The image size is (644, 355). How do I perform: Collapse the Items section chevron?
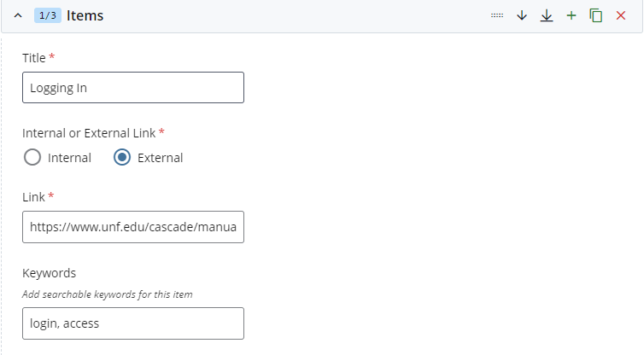pos(19,16)
